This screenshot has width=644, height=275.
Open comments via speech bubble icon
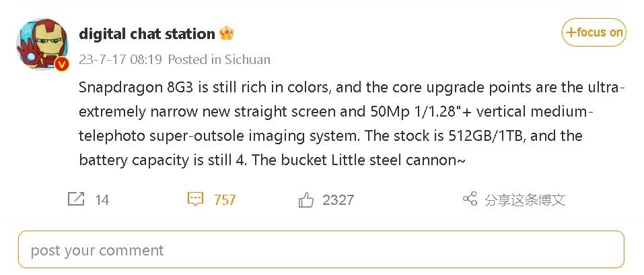(x=195, y=200)
